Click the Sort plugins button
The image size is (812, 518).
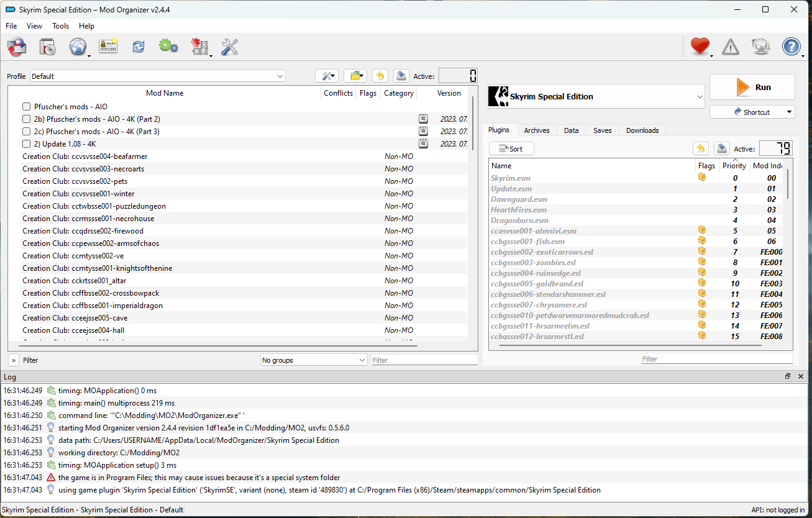coord(511,148)
